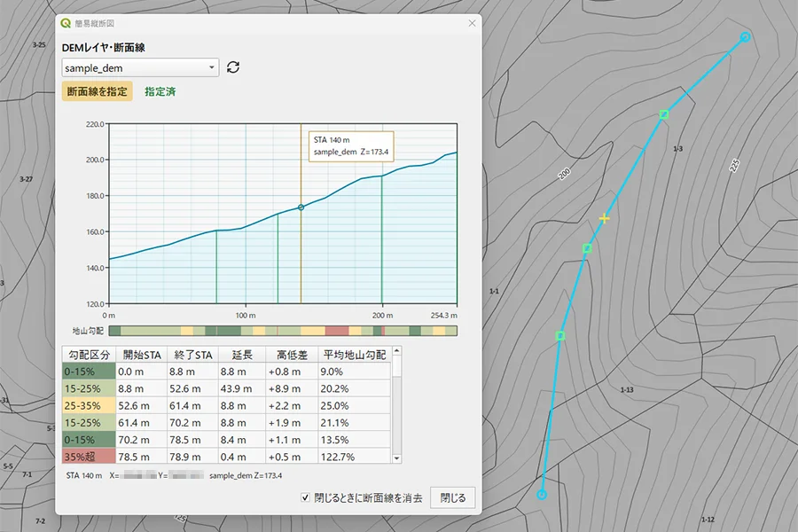Screen dimensions: 798x532
Task: Click the table scrollbar down arrow
Action: [x=396, y=458]
